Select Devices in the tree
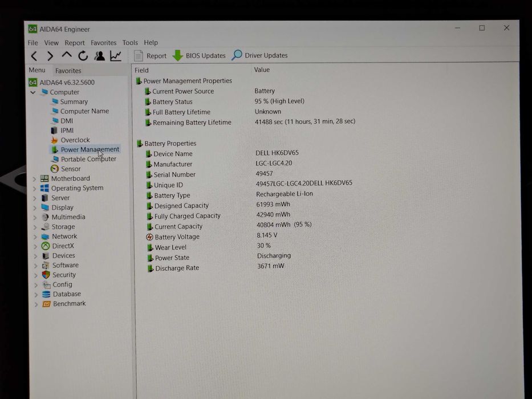Viewport: 532px width, 399px height. click(63, 255)
